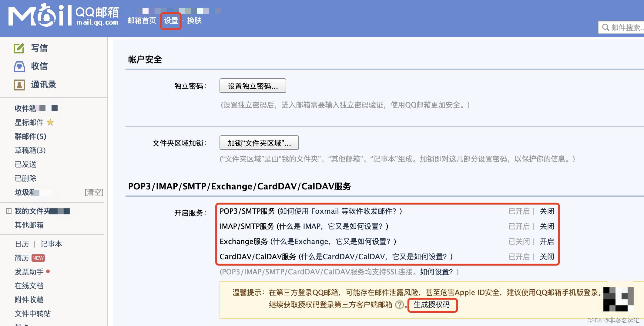The height and width of the screenshot is (326, 644).
Task: Click the search magnifier icon
Action: [605, 28]
